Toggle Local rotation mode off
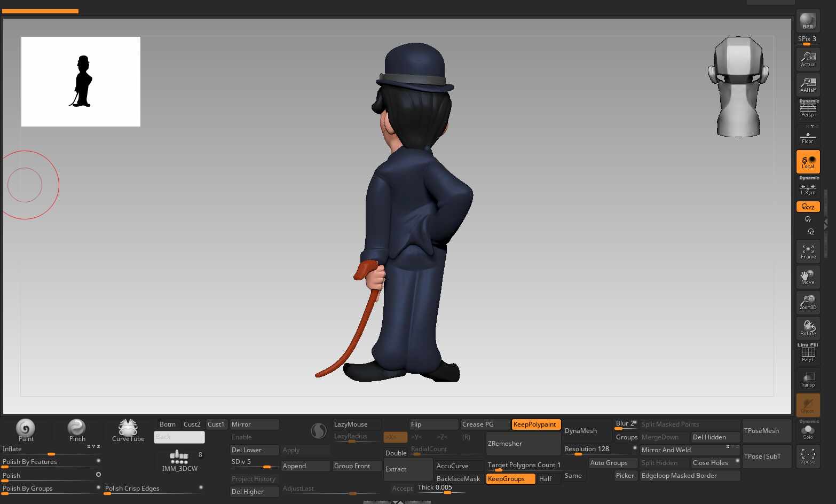 pyautogui.click(x=808, y=162)
